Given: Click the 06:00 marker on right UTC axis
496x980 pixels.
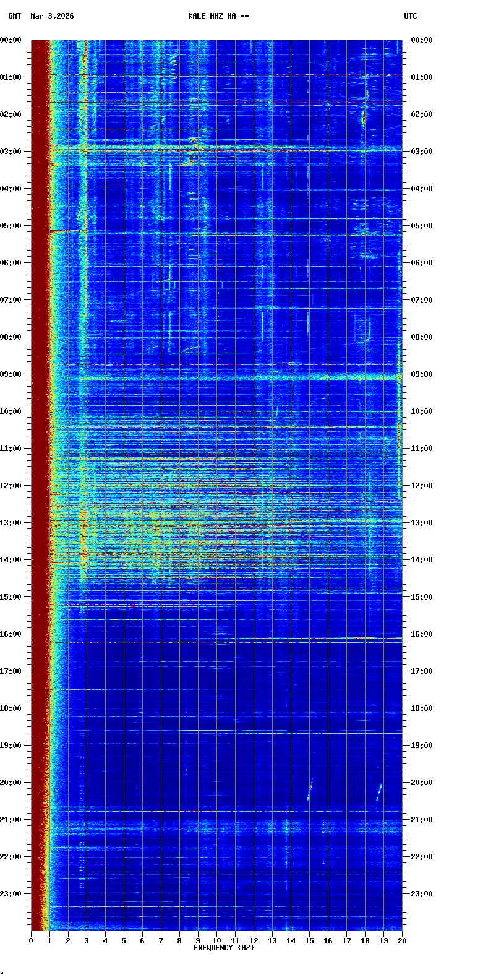Looking at the screenshot, I should (422, 263).
